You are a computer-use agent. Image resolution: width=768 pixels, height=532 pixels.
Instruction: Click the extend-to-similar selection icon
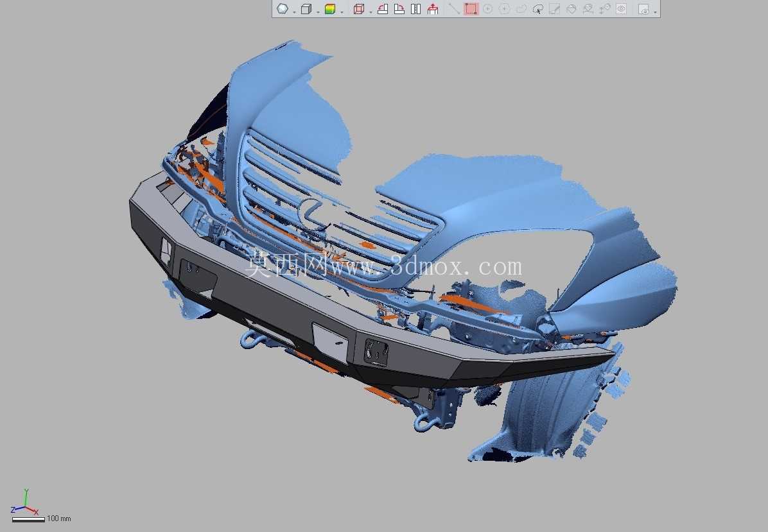coord(588,9)
